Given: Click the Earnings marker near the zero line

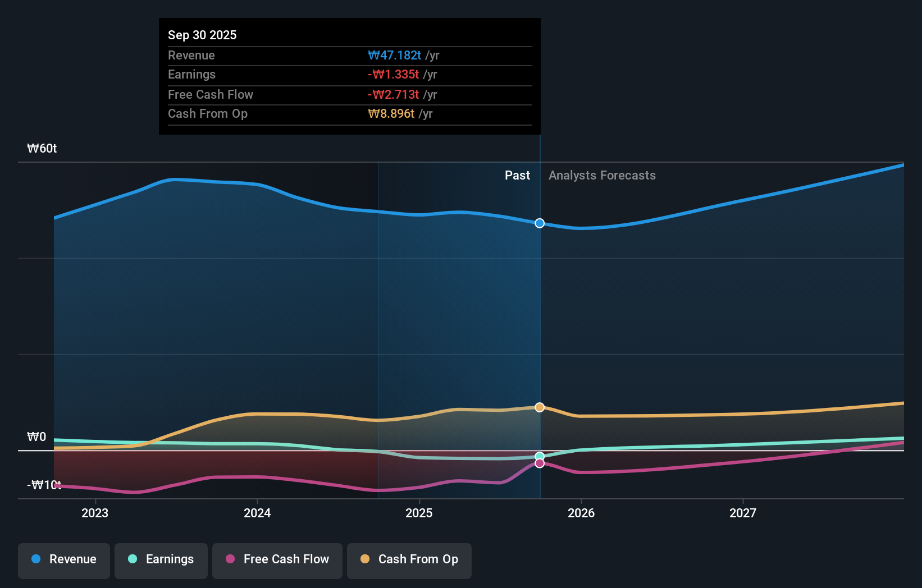Looking at the screenshot, I should [x=539, y=456].
